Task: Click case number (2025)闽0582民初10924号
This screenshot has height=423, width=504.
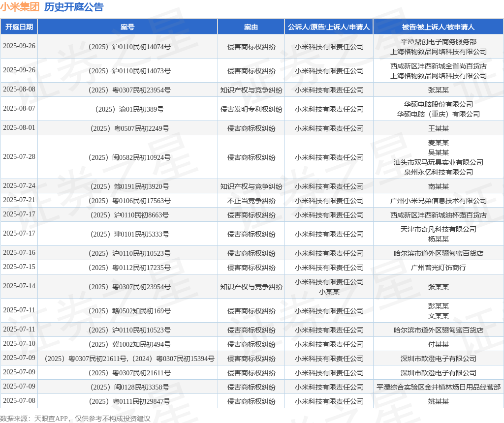Action: coord(129,158)
